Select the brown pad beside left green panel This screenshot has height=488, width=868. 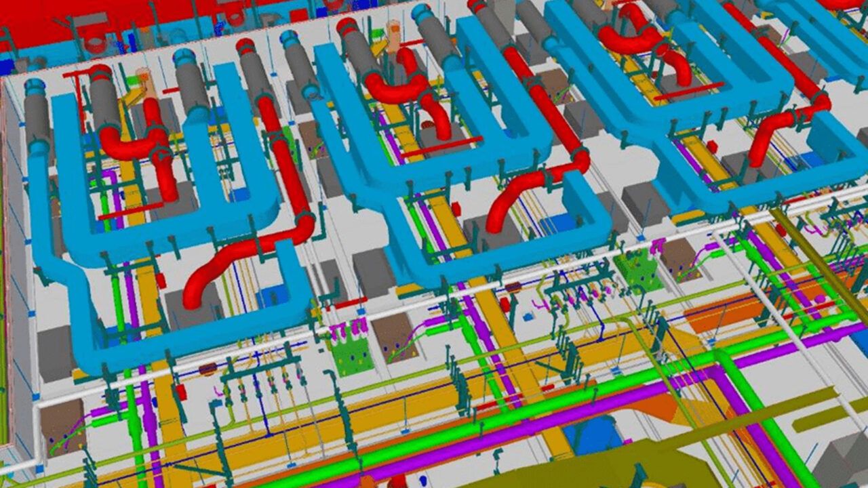coord(394,335)
